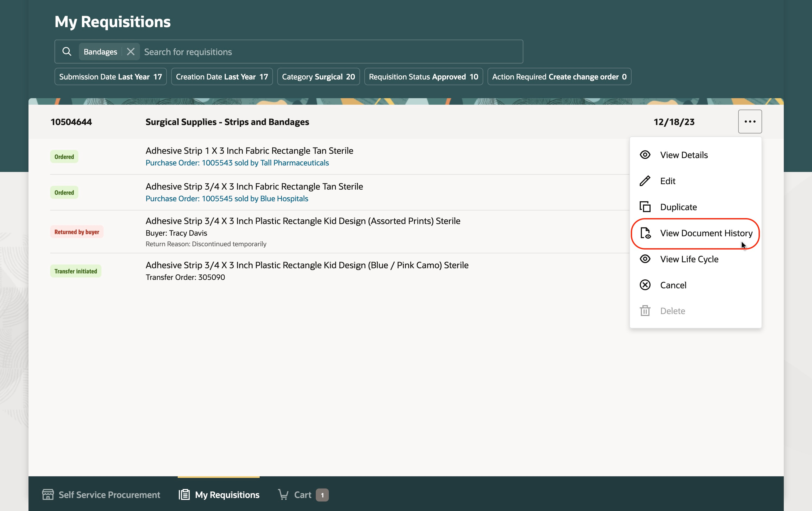812x511 pixels.
Task: Toggle Category Surgical filter chip
Action: click(318, 77)
